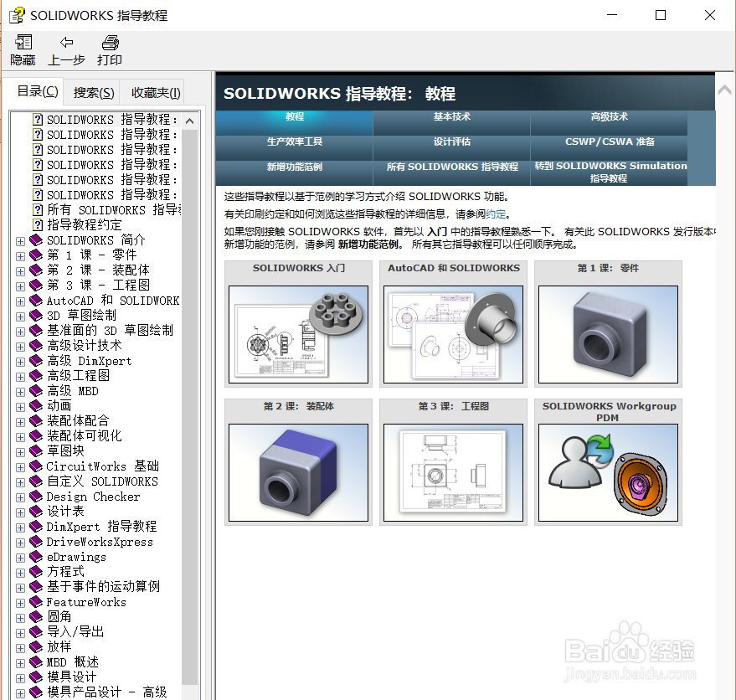Click book icon next to 设计表
Image resolution: width=736 pixels, height=700 pixels.
(36, 512)
